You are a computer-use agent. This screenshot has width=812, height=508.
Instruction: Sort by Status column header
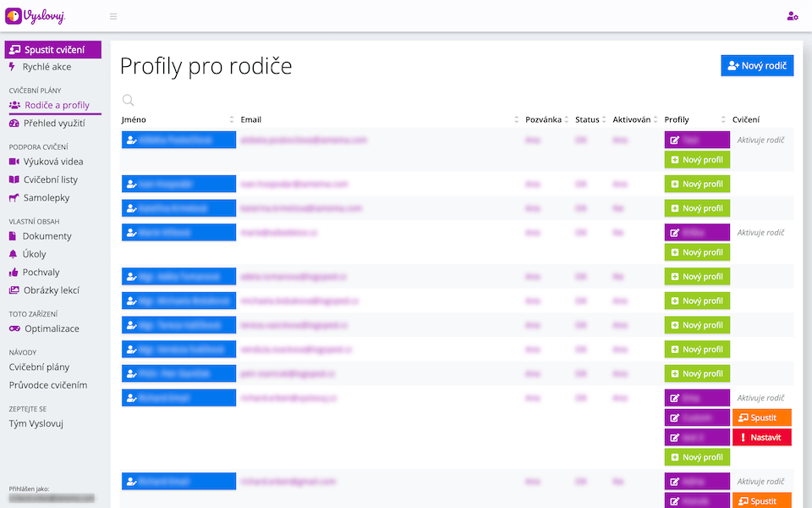(x=590, y=120)
